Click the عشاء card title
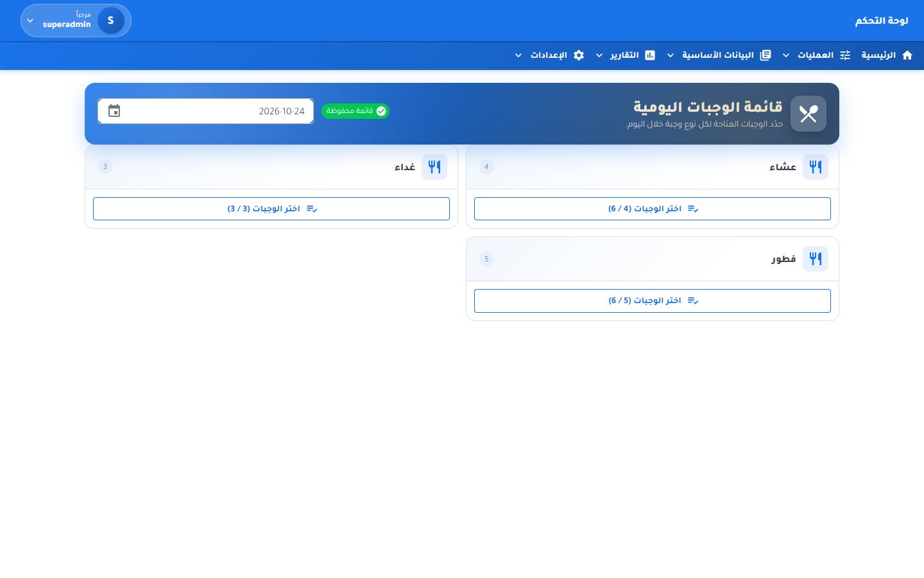Viewport: 924px width, 578px height. (783, 167)
